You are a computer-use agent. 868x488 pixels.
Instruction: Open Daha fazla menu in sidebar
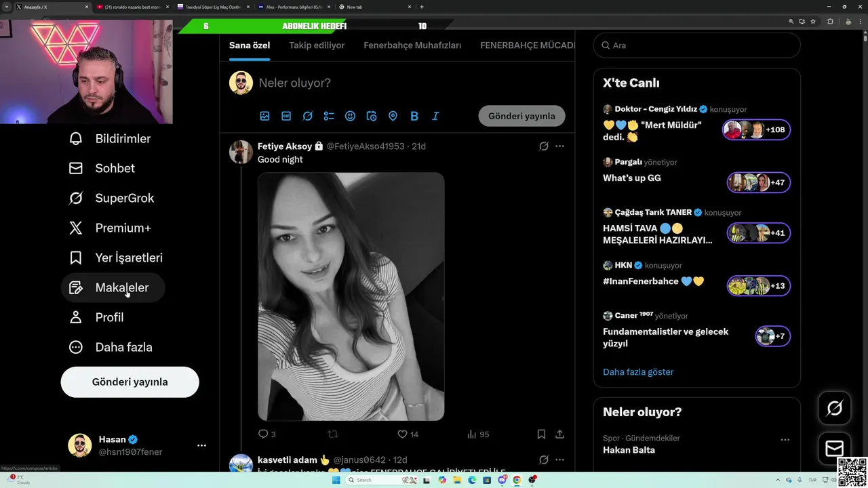(x=111, y=347)
